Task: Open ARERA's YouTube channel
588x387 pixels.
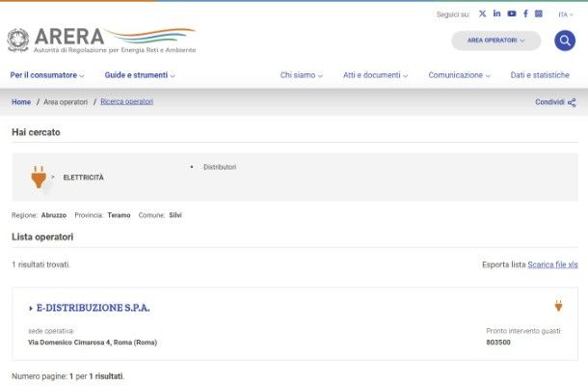Action: (512, 14)
